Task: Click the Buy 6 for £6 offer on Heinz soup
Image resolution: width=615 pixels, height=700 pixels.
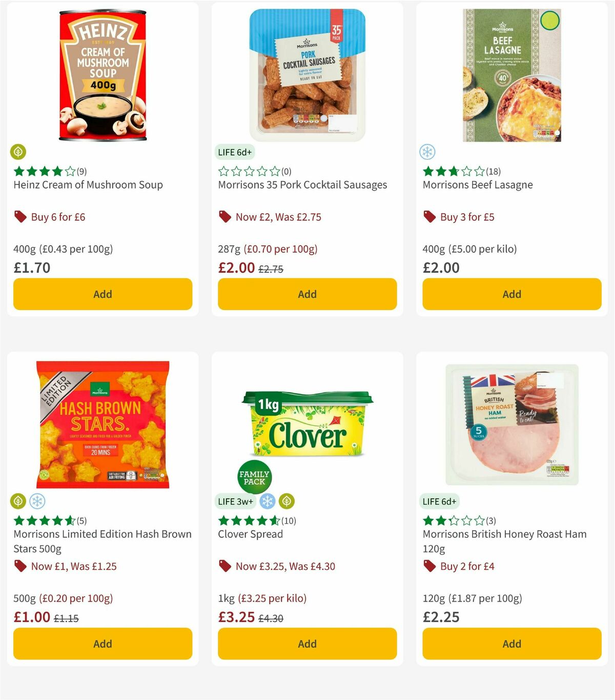Action: coord(57,217)
